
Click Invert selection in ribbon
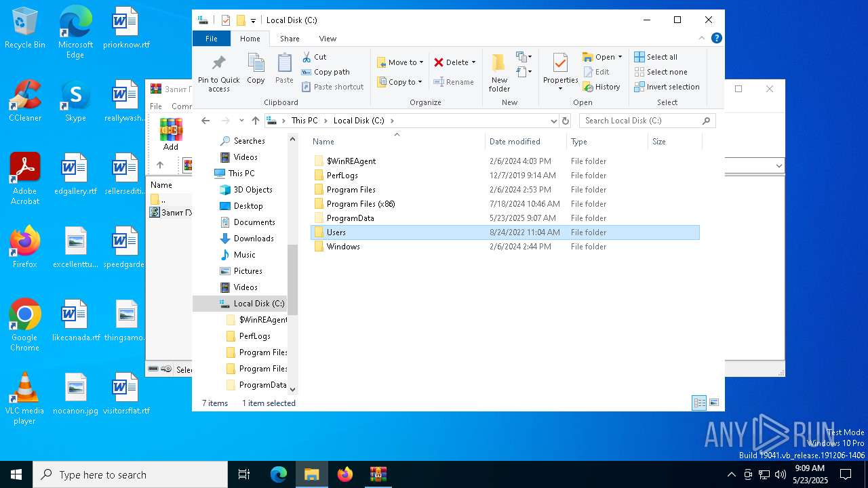click(667, 87)
